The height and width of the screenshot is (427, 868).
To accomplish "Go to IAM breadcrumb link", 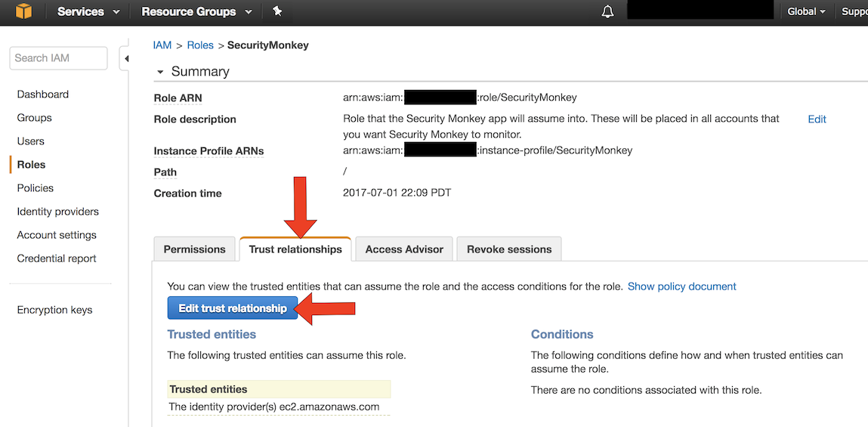I will coord(162,45).
